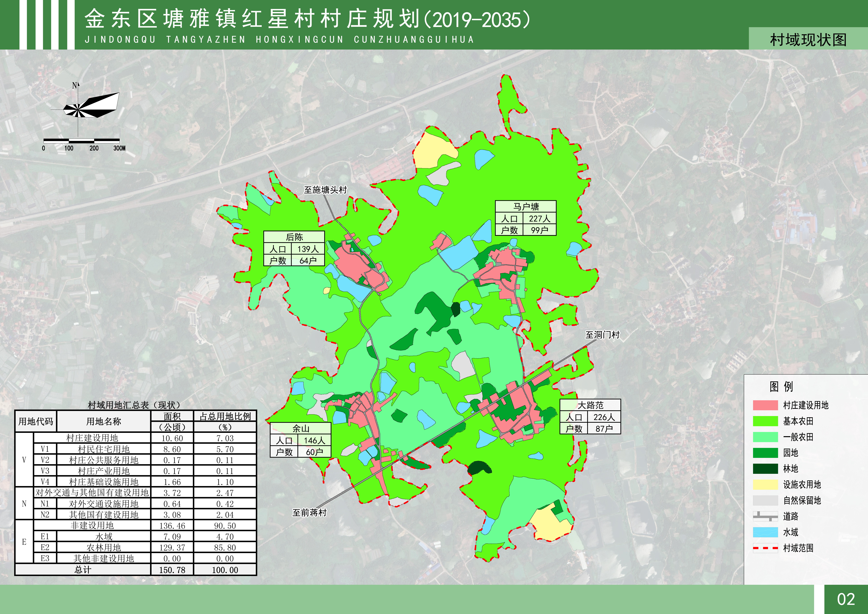This screenshot has width=868, height=614.
Task: Click the 其他非建设用地 row name
Action: (104, 558)
